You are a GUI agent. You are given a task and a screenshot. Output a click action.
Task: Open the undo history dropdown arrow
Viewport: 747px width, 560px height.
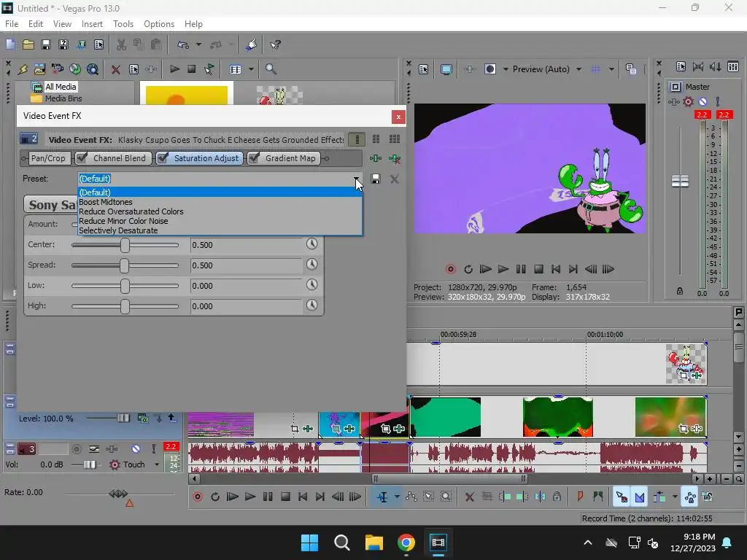198,44
